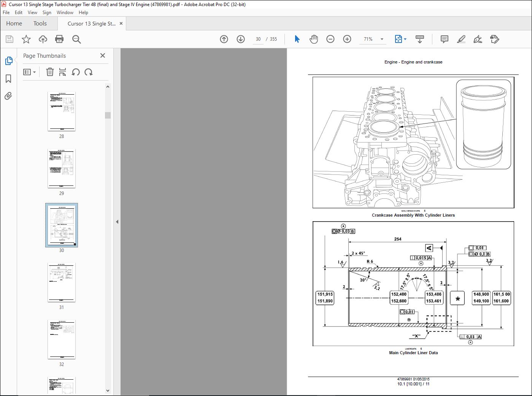
Task: Save the document with the floppy disk icon
Action: pos(10,39)
